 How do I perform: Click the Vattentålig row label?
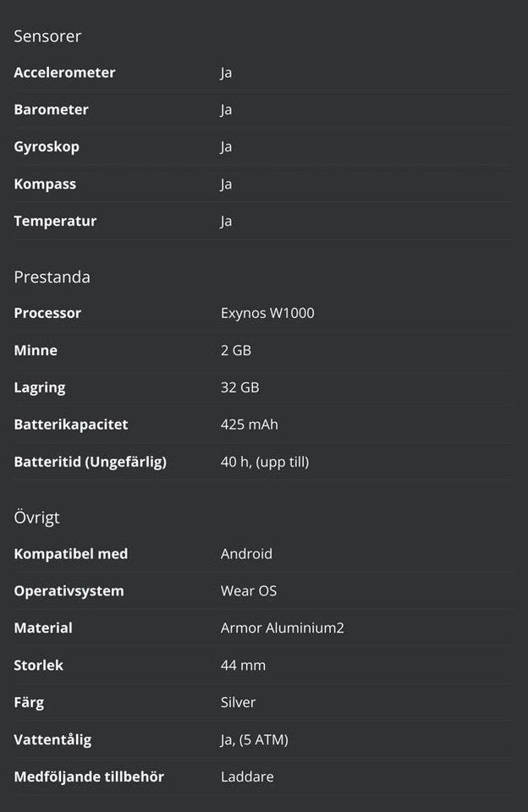52,740
